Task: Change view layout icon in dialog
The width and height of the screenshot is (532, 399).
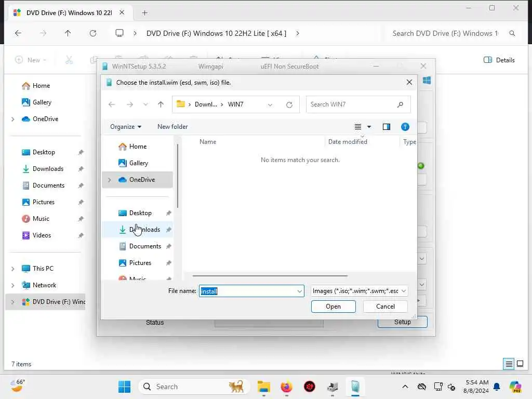Action: pos(357,127)
